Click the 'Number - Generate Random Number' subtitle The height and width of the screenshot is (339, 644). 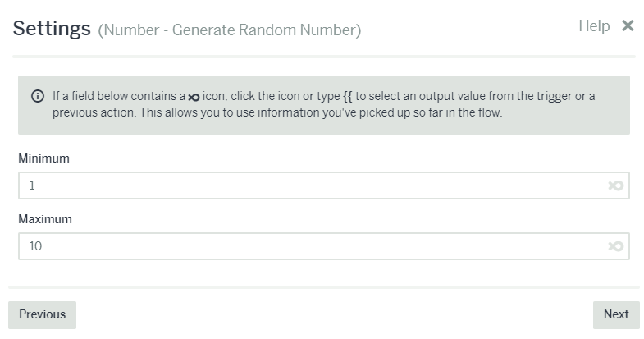pyautogui.click(x=229, y=31)
